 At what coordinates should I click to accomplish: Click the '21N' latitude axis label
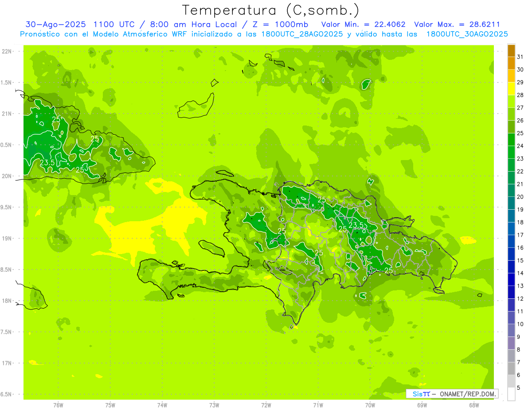click(x=7, y=114)
